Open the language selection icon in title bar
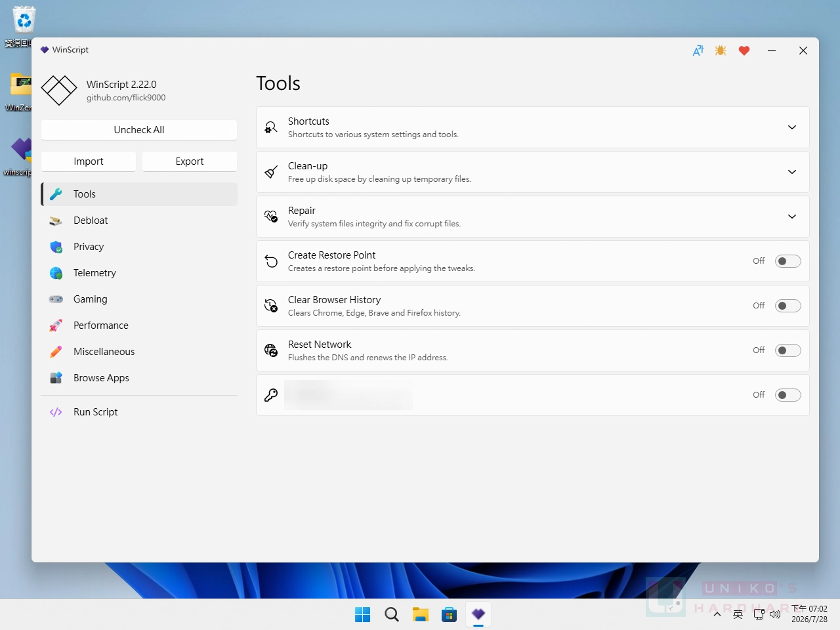The width and height of the screenshot is (840, 630). [x=698, y=51]
